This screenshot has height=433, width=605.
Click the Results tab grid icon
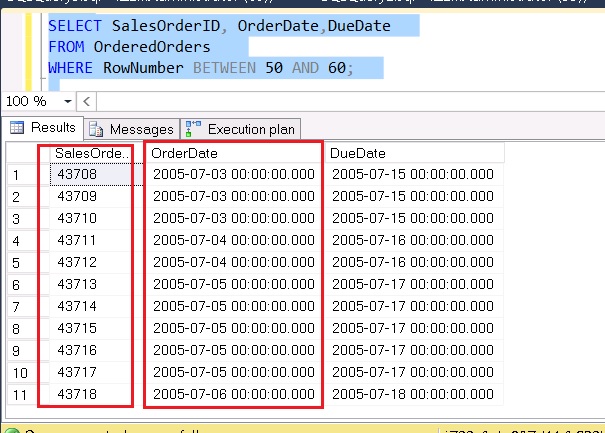click(17, 127)
